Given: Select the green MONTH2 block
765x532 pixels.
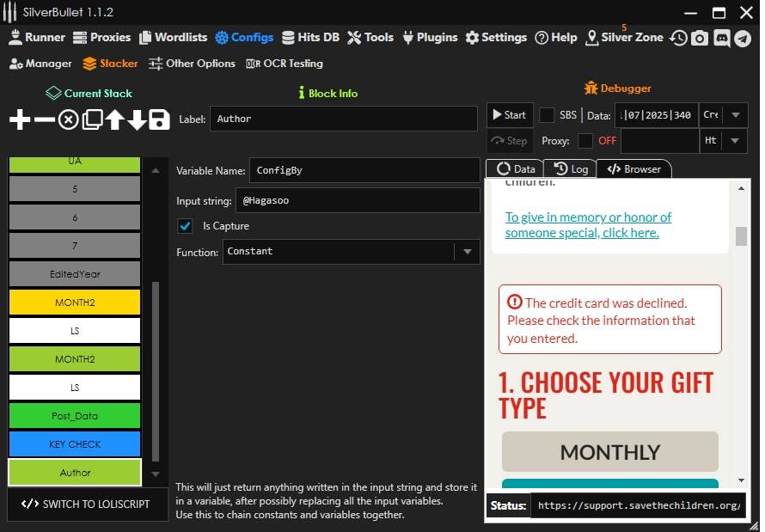Looking at the screenshot, I should point(75,359).
